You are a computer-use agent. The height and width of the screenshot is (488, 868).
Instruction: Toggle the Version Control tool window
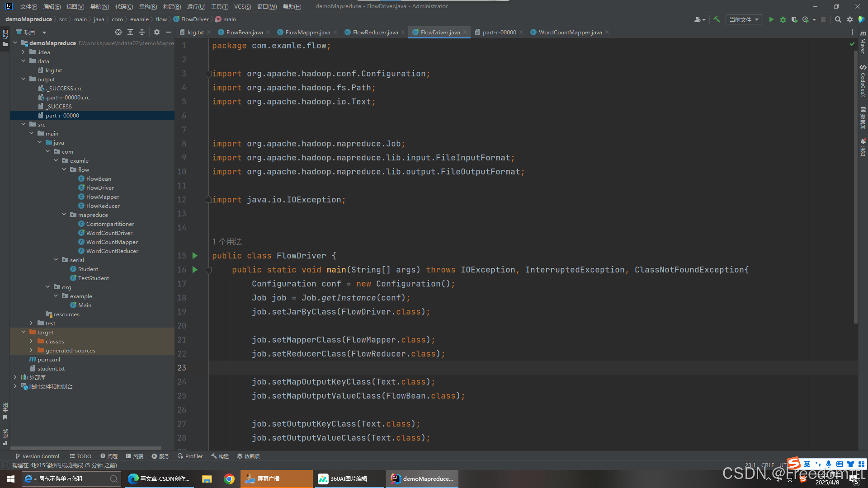37,456
